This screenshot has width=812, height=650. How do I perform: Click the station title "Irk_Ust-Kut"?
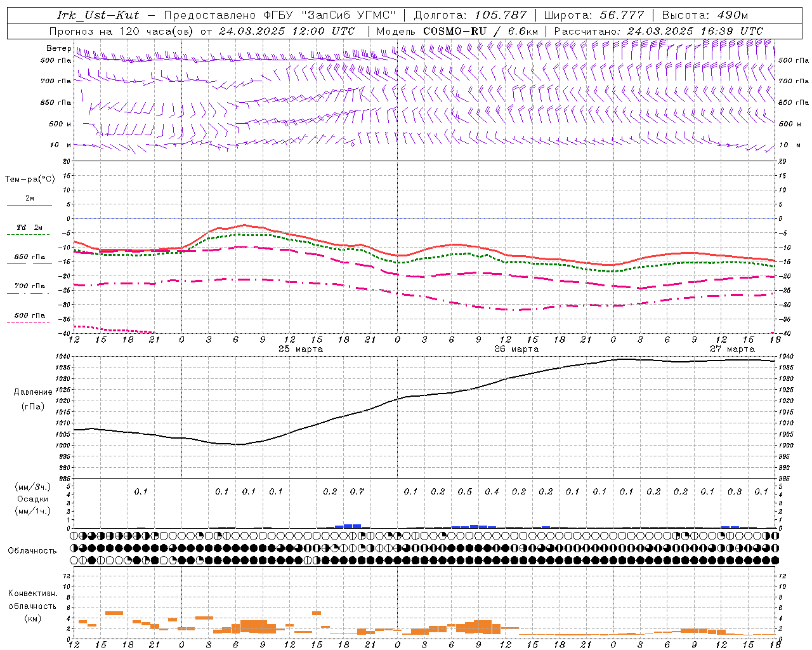(98, 15)
